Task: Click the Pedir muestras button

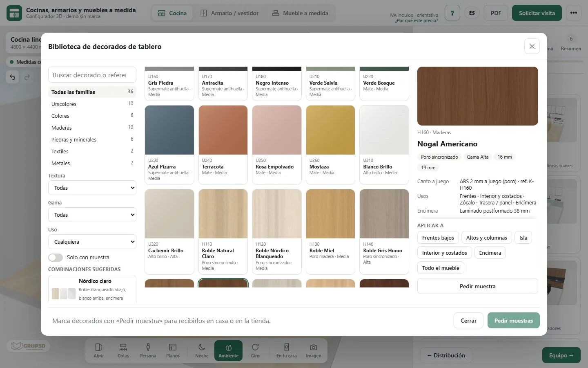Action: click(514, 321)
